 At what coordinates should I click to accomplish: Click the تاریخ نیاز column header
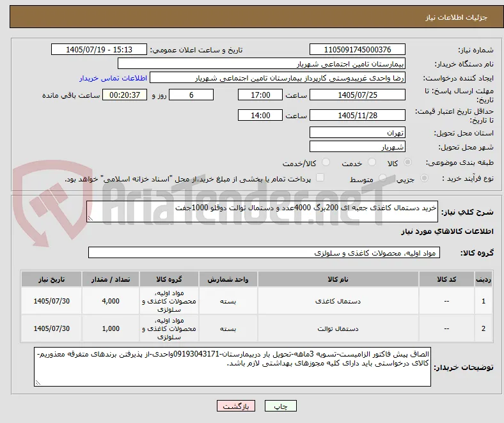51,279
